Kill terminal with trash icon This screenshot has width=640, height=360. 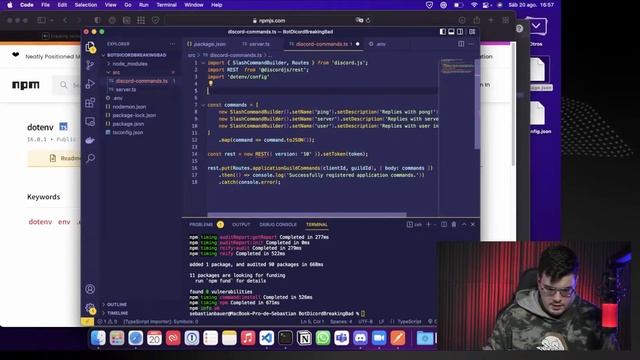[x=453, y=224]
